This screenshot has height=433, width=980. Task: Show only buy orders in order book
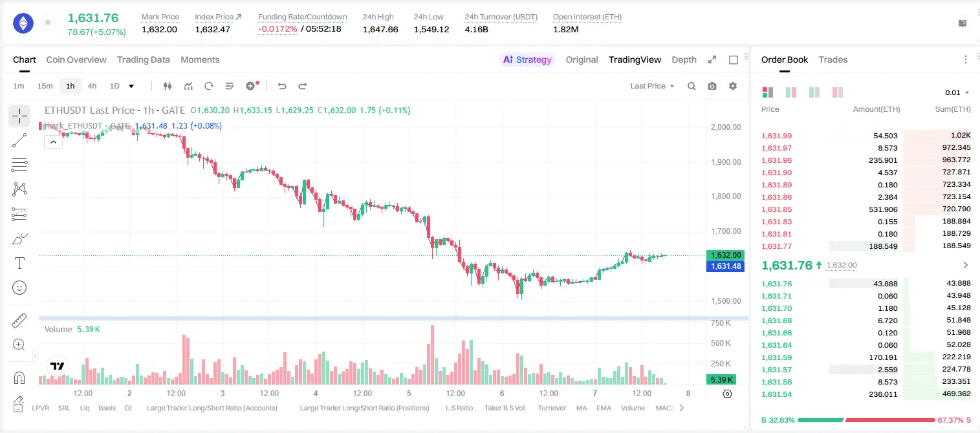(x=814, y=92)
